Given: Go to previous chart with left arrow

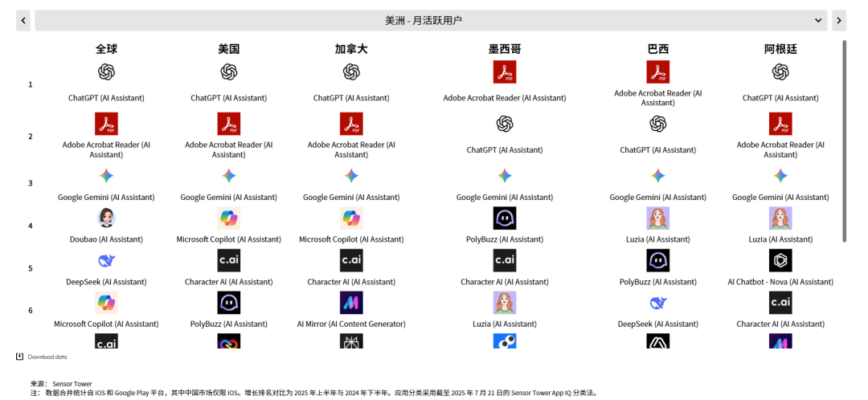Looking at the screenshot, I should click(23, 20).
